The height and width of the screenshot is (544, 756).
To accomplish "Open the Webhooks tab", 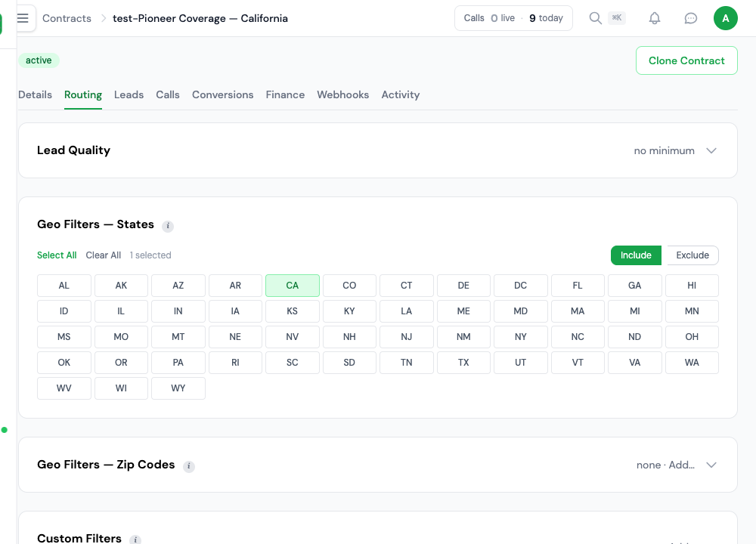I will [x=342, y=95].
